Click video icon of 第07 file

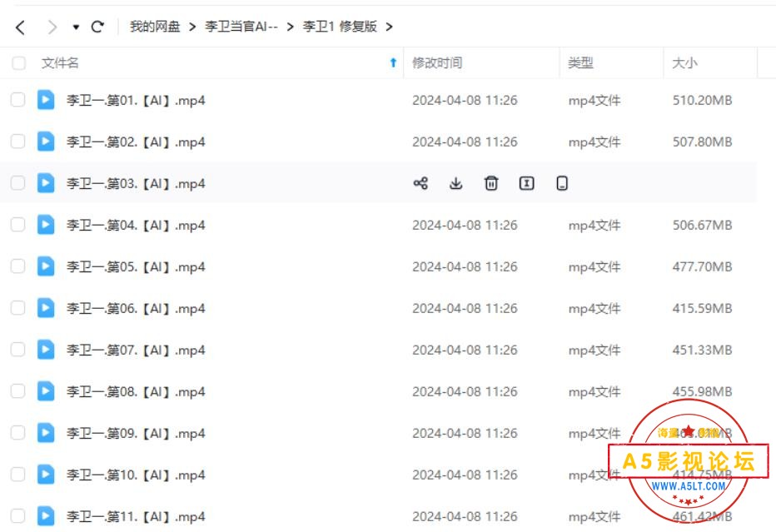tap(46, 349)
